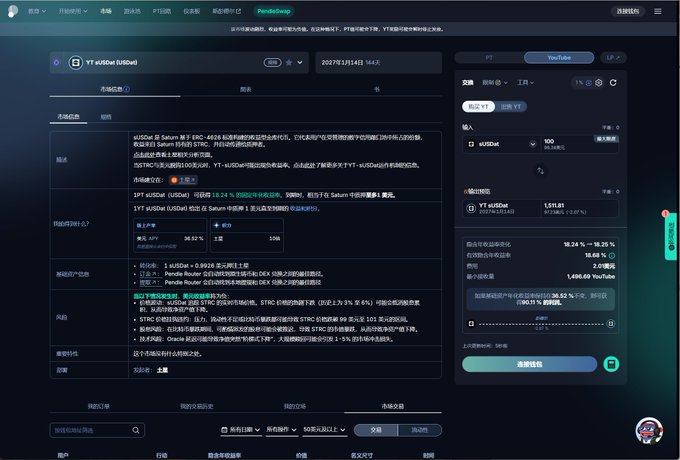Screen dimensions: 680x460
Task: Click the large 连接钱包 button in swap panel
Action: pos(530,364)
